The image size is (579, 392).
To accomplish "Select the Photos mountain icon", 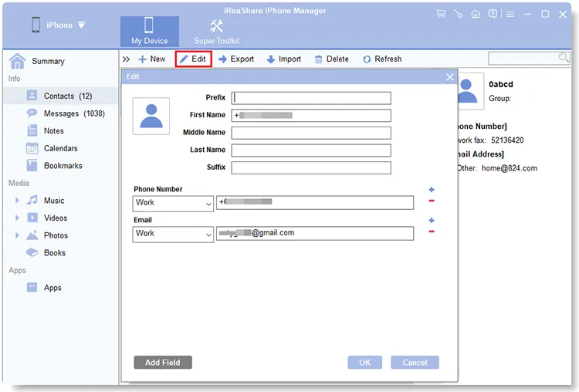I will point(32,235).
